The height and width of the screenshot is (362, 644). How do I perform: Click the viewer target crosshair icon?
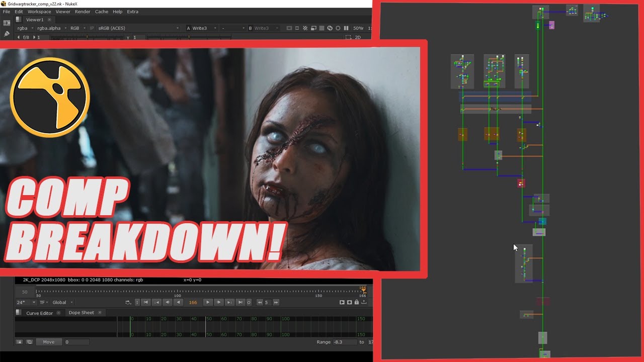tap(338, 28)
